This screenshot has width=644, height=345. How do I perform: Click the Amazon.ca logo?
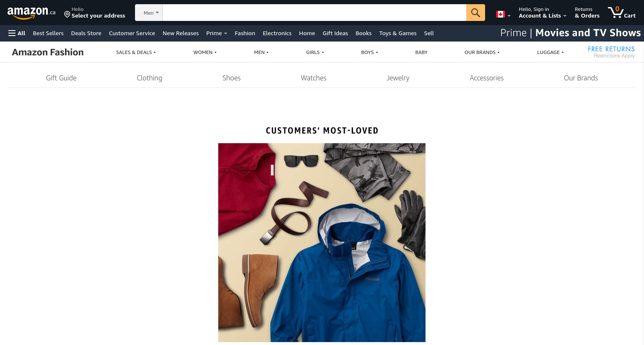coord(31,13)
